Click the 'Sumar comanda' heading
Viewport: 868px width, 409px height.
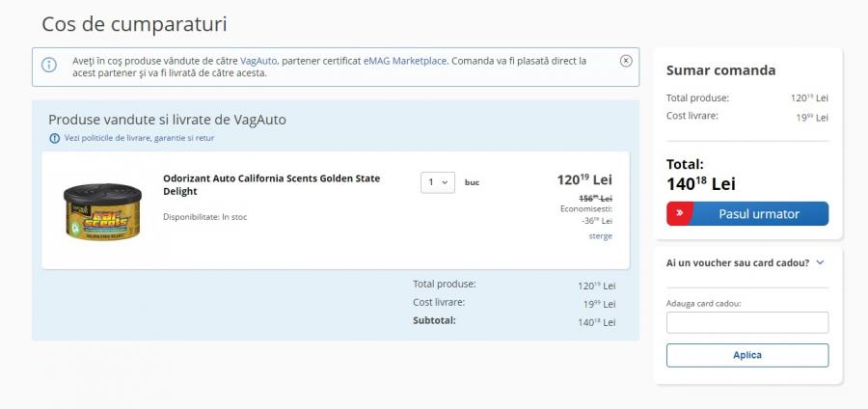tap(720, 70)
